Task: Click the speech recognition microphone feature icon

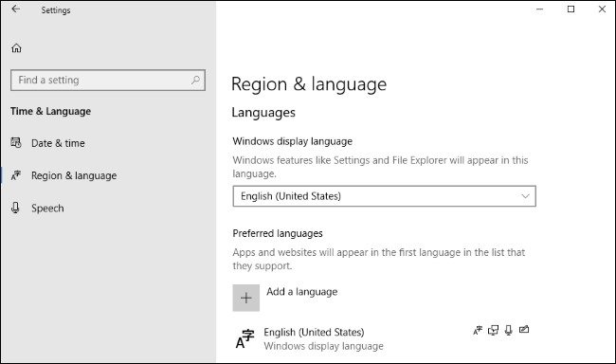Action: click(x=508, y=331)
